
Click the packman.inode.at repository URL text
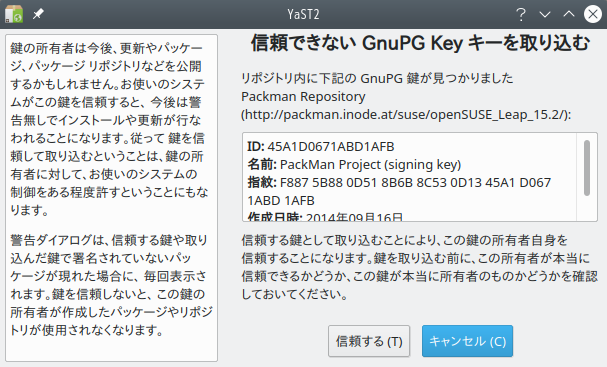tap(406, 115)
